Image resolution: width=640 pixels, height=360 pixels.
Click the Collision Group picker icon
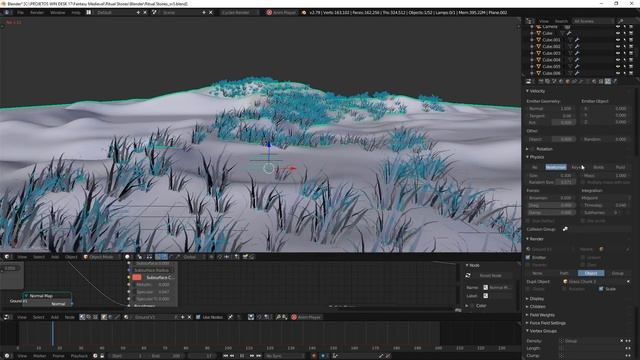(565, 229)
